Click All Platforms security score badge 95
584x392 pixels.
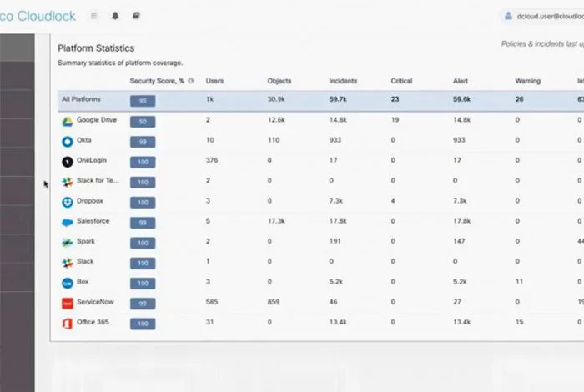click(x=143, y=101)
